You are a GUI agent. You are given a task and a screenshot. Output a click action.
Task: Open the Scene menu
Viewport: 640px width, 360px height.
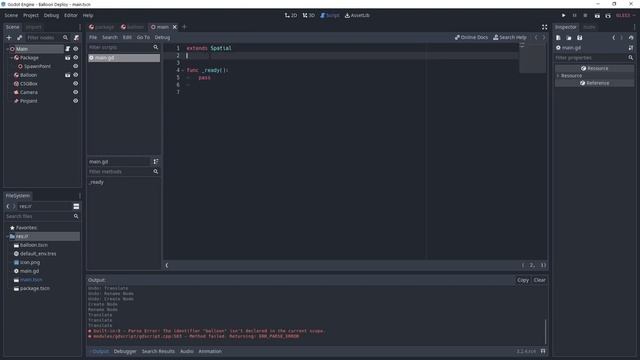tap(11, 16)
